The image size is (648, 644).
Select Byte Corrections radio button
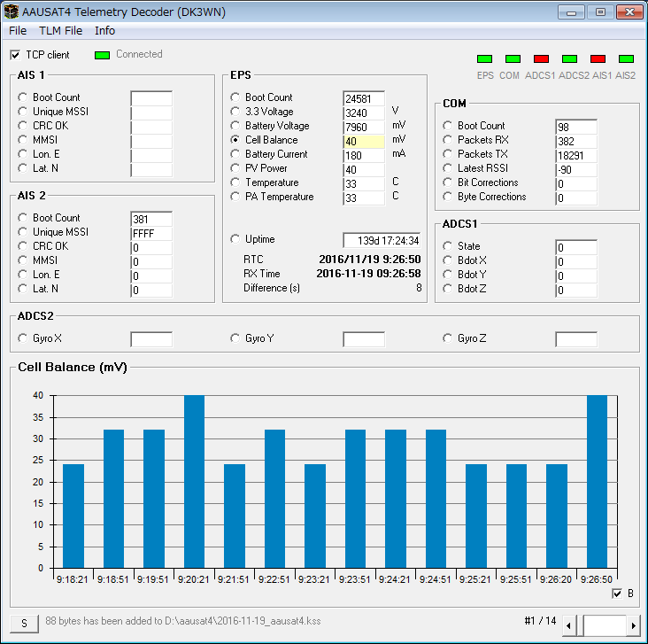click(448, 197)
